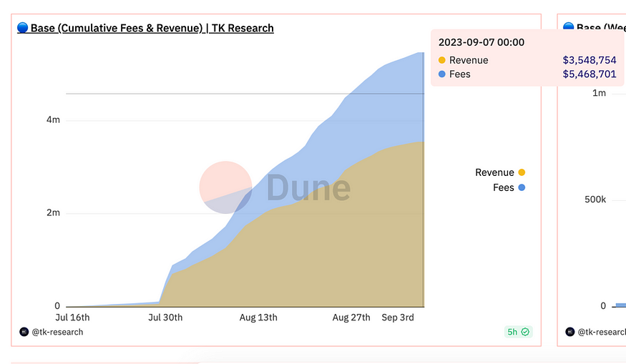Click the blue Fees legend color dot
Viewport: 626px width, 364px height.
coord(522,187)
